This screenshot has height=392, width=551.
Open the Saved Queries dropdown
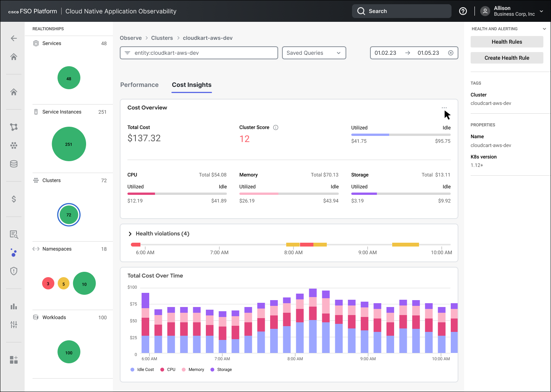pos(314,53)
